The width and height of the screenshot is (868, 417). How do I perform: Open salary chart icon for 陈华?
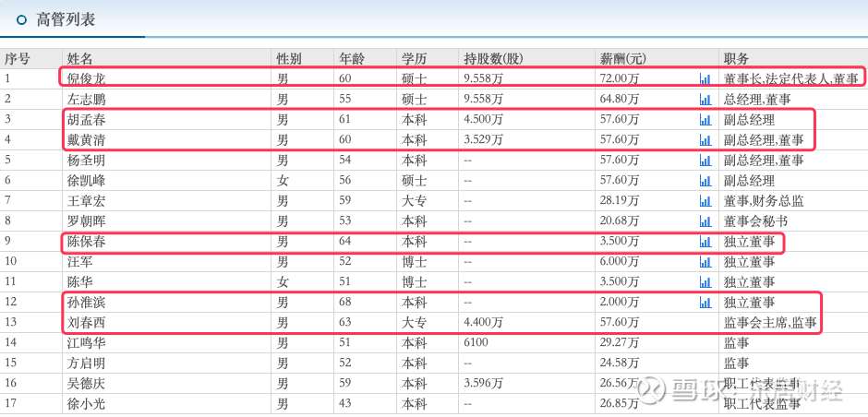(x=705, y=282)
